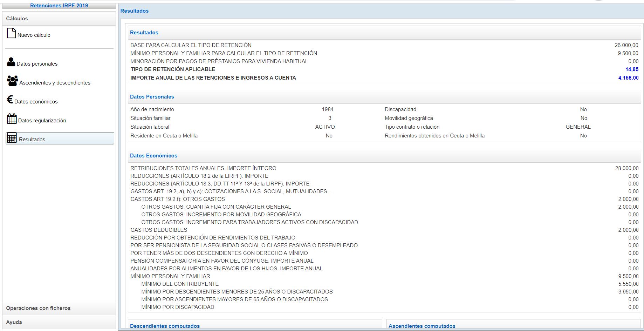Select the Resultados heading in the top bar
The image size is (644, 331).
click(x=135, y=11)
